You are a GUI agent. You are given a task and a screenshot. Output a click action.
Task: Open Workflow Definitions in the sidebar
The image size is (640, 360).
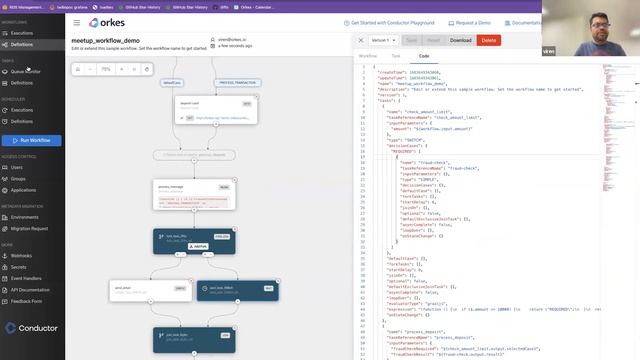tap(22, 44)
